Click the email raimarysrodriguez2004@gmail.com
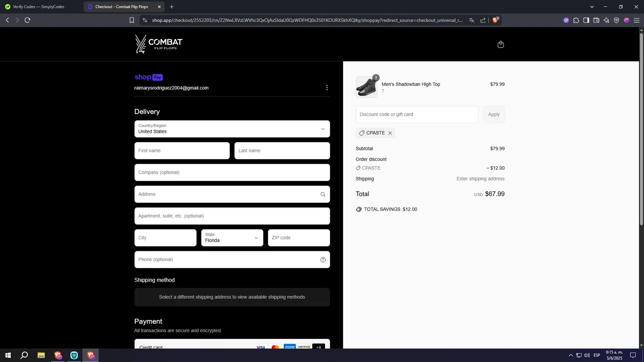The image size is (644, 362). click(x=171, y=88)
